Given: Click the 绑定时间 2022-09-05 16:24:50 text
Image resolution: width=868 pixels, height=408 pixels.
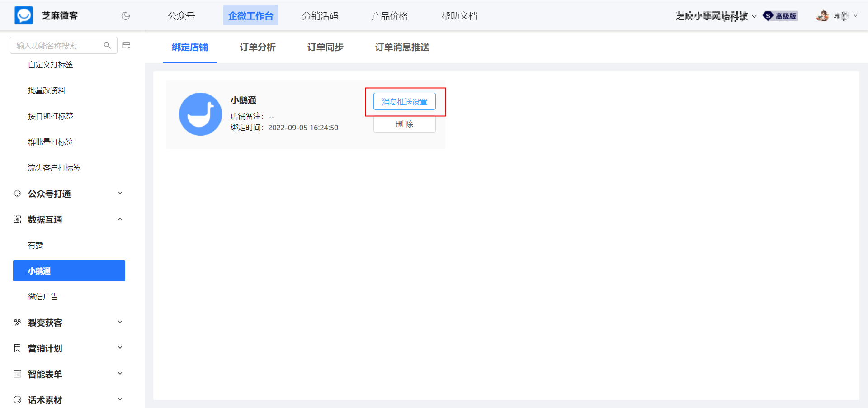Looking at the screenshot, I should tap(284, 128).
